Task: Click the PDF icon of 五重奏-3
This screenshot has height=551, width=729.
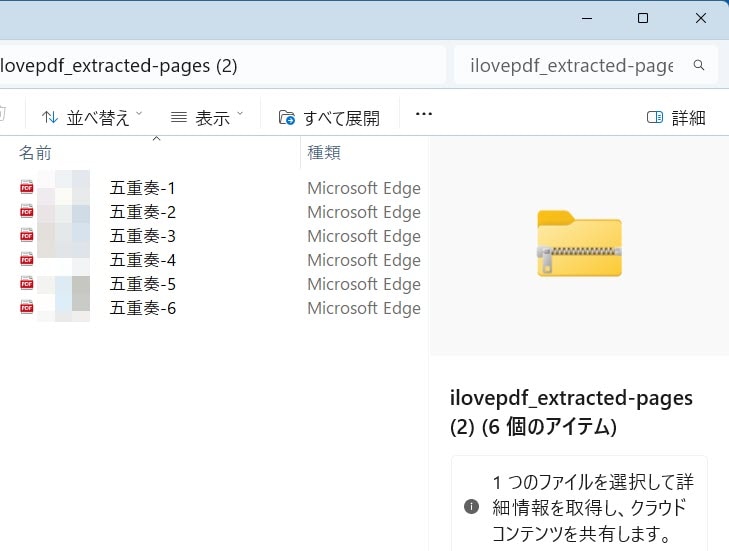Action: click(27, 236)
